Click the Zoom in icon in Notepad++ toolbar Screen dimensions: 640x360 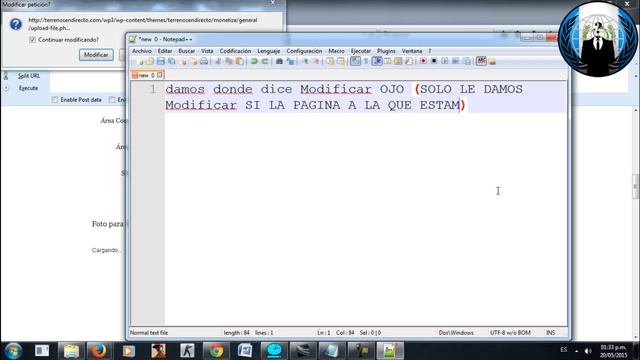[x=305, y=61]
